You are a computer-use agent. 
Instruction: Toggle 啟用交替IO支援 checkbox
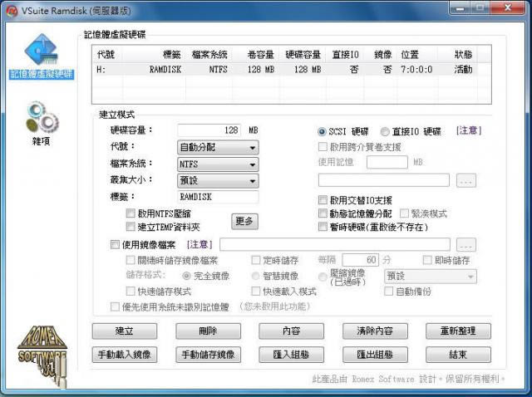(x=323, y=200)
